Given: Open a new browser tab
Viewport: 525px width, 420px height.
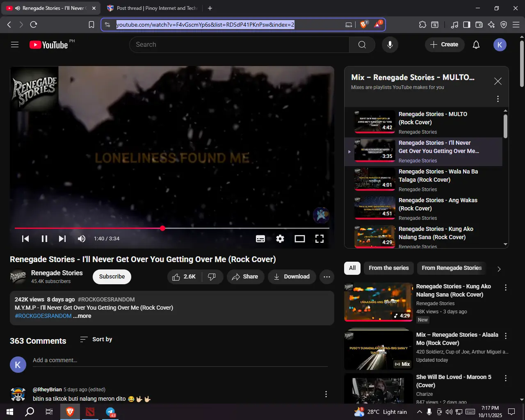Looking at the screenshot, I should tap(210, 8).
